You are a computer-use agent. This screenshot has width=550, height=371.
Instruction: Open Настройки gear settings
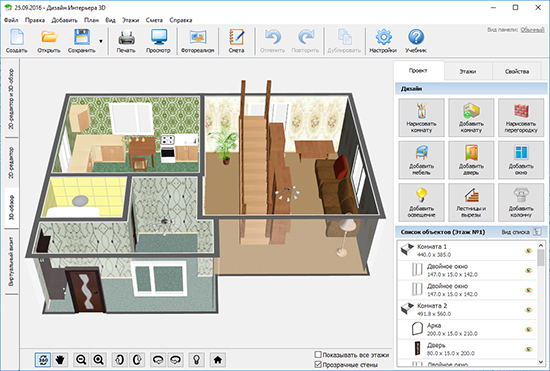(x=383, y=41)
